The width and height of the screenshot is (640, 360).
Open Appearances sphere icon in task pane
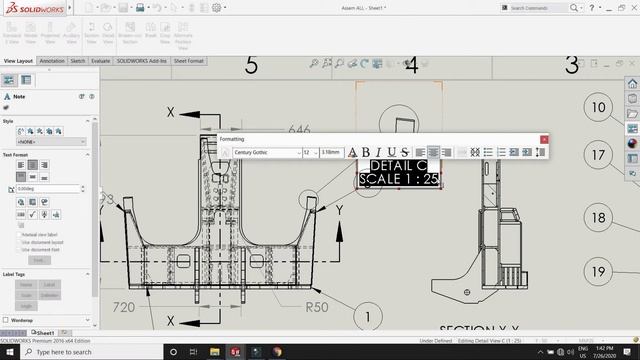tap(632, 143)
